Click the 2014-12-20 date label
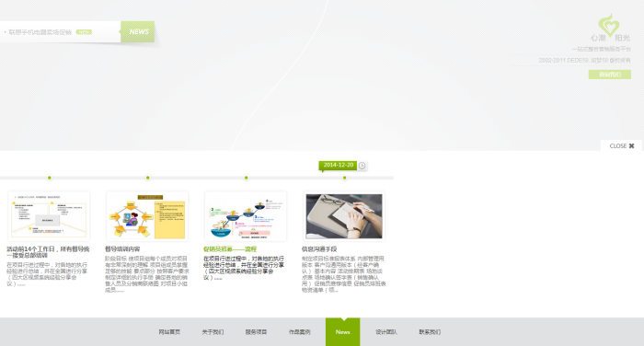Viewport: 644px width, 346px height. click(x=338, y=166)
